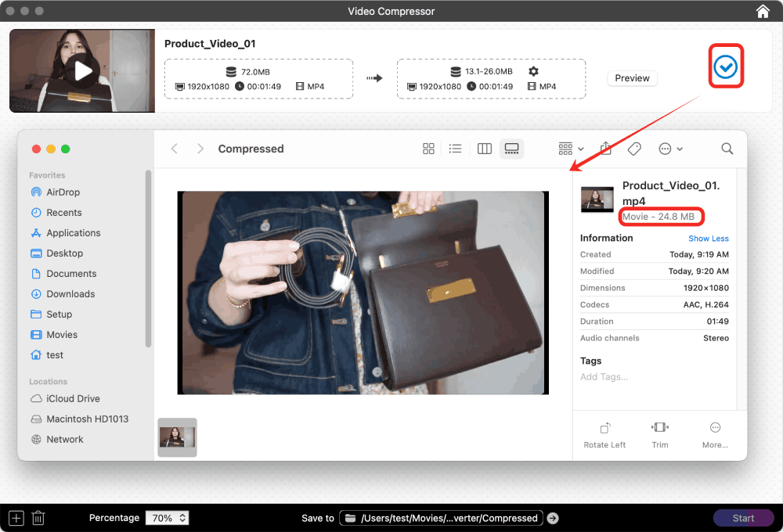Viewport: 783px width, 532px height.
Task: Switch Finder to gallery view
Action: (512, 149)
